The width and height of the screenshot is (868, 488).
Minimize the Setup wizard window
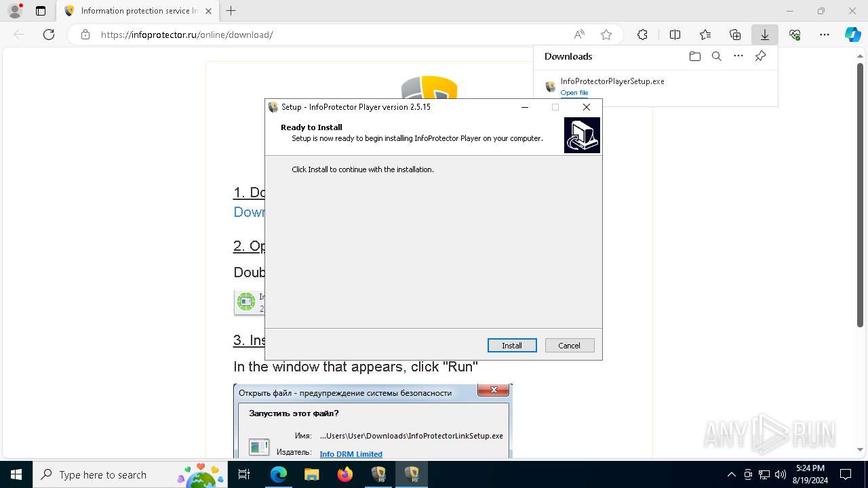pyautogui.click(x=524, y=107)
